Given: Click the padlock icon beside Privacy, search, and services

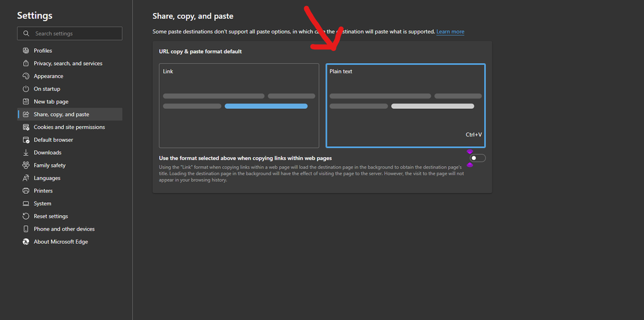Looking at the screenshot, I should [x=26, y=64].
